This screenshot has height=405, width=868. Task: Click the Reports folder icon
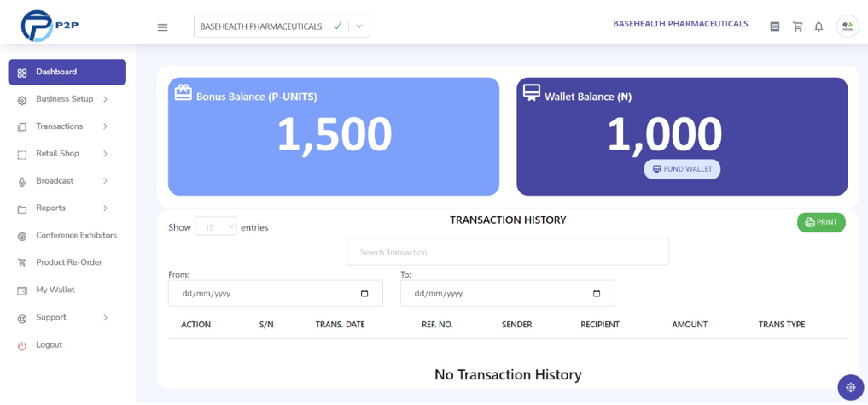(22, 209)
